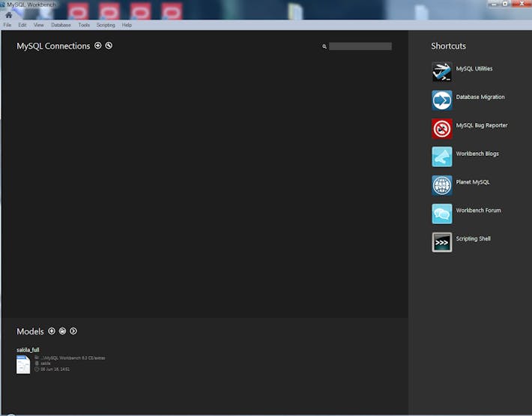Click the MySQL Bug Reporter label
The image size is (532, 416).
tap(482, 125)
